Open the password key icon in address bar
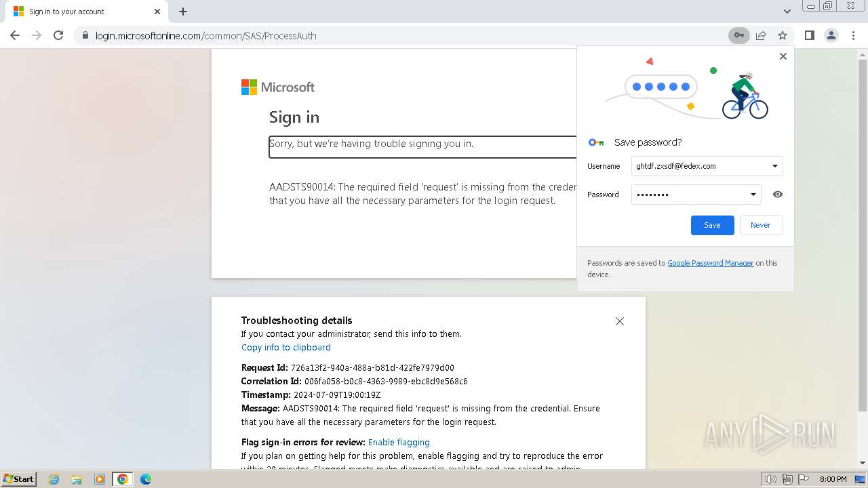Screen dimensions: 868x488 (738, 35)
